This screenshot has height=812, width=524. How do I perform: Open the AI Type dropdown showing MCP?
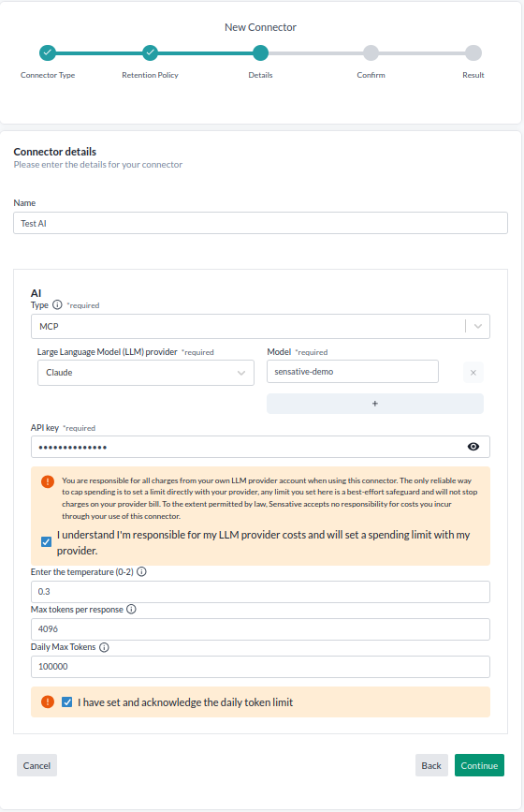pos(260,326)
